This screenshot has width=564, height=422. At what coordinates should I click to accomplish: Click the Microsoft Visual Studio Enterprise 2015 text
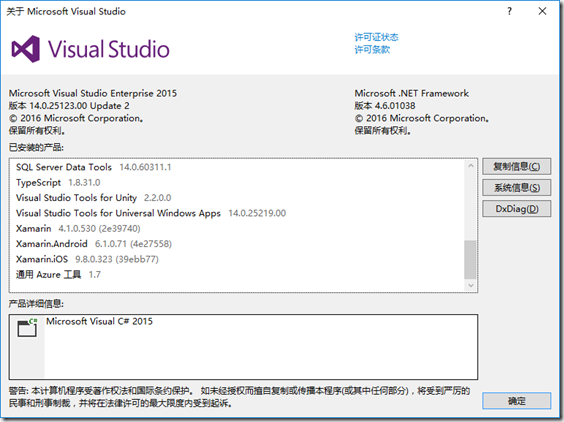[93, 93]
